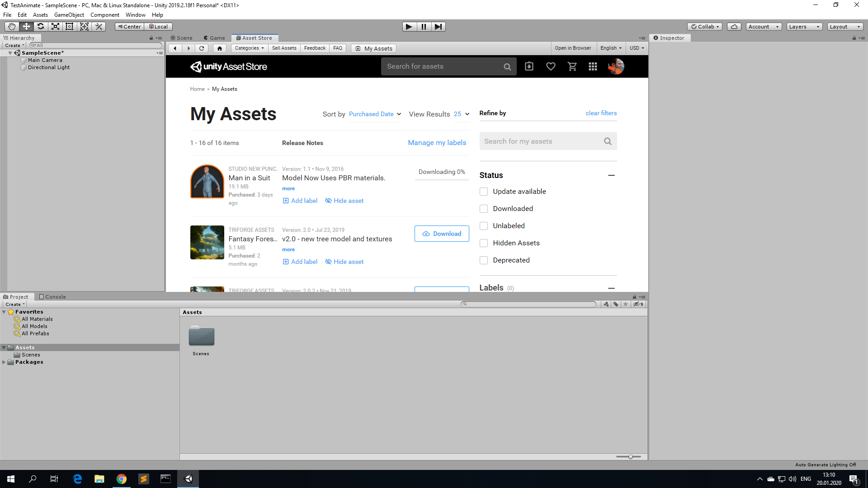Collapse the SampleScene hierarchy node
The width and height of the screenshot is (868, 488).
(x=10, y=53)
